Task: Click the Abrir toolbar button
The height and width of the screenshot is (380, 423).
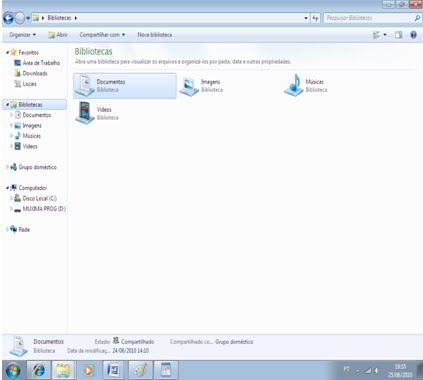Action: [x=58, y=35]
